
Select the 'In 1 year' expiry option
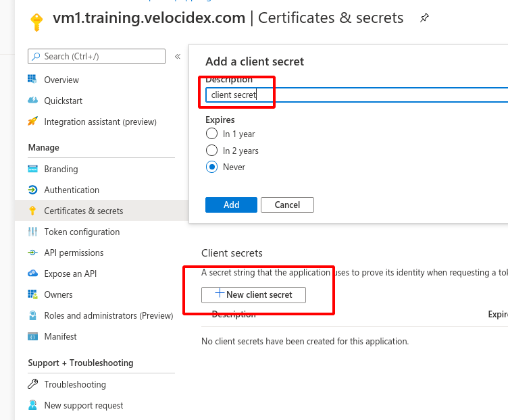(211, 134)
